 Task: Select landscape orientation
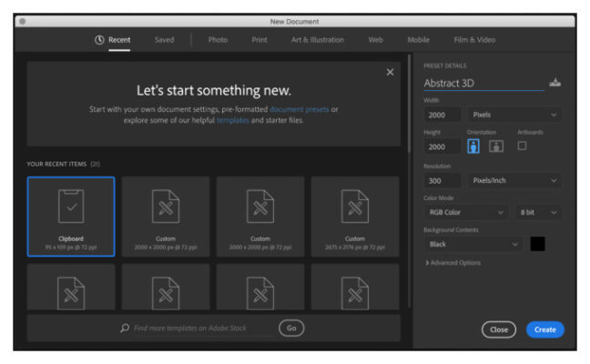pyautogui.click(x=496, y=146)
